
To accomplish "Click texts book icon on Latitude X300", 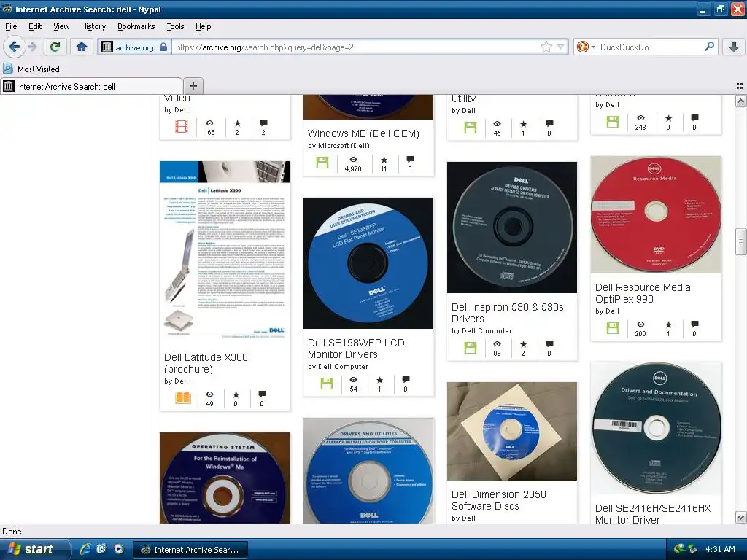I will tap(183, 397).
